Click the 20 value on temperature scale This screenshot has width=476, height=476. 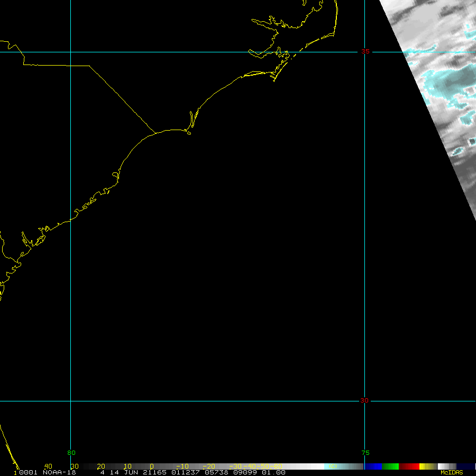pyautogui.click(x=101, y=466)
